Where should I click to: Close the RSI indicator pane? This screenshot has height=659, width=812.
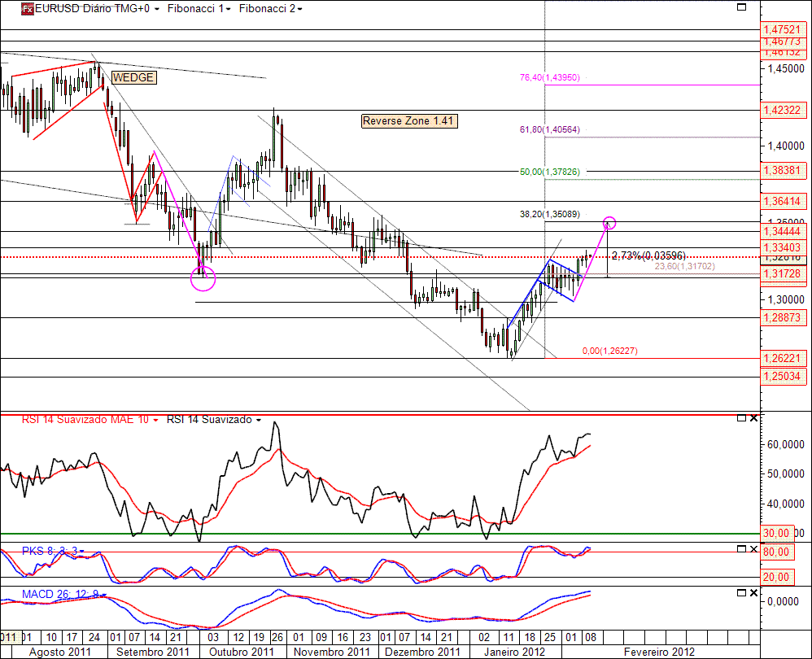tap(753, 417)
